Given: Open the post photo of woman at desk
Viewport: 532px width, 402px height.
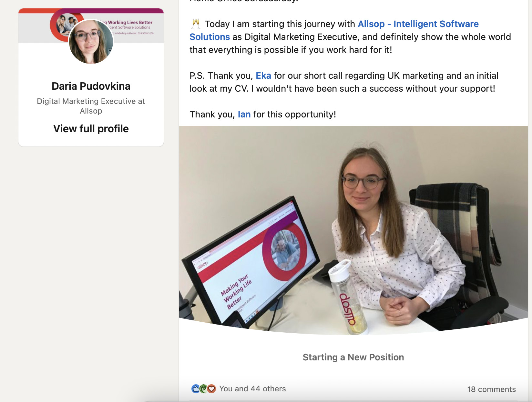Looking at the screenshot, I should tap(353, 230).
